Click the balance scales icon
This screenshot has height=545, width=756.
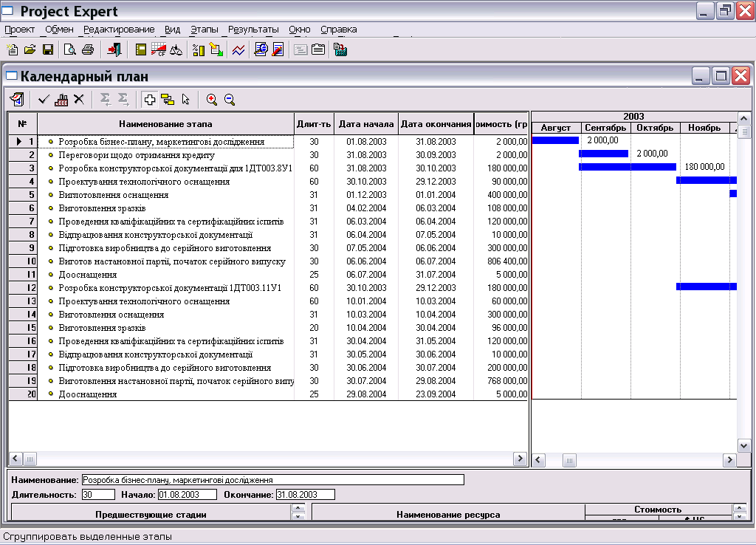[x=176, y=49]
